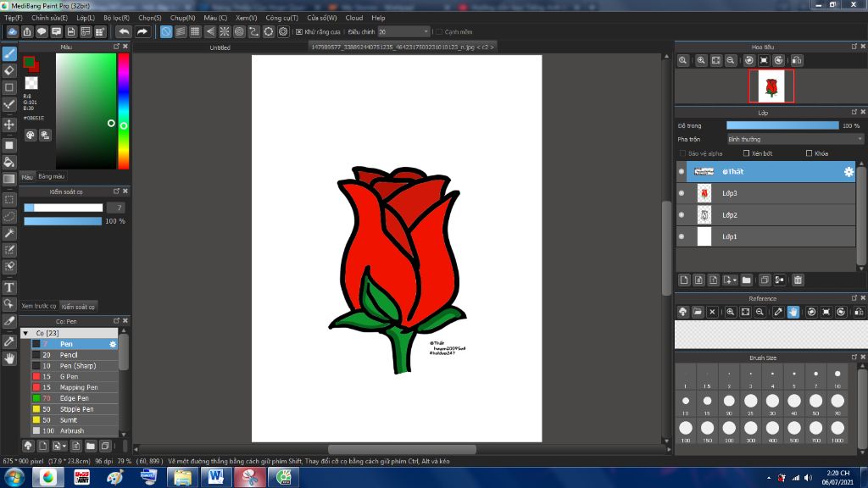Select the Magic Wand tool

click(9, 233)
